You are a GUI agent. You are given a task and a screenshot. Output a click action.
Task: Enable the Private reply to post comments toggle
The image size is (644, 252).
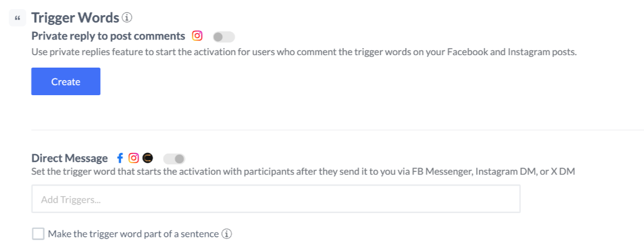[224, 37]
